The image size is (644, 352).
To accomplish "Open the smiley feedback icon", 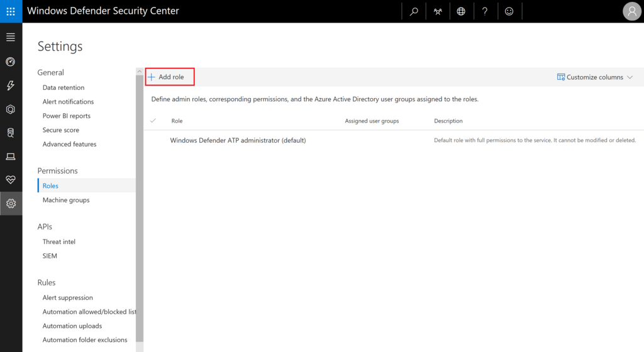I will (509, 11).
